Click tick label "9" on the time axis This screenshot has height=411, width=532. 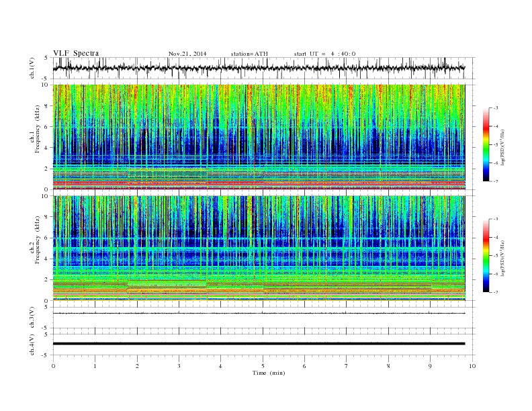pyautogui.click(x=430, y=366)
